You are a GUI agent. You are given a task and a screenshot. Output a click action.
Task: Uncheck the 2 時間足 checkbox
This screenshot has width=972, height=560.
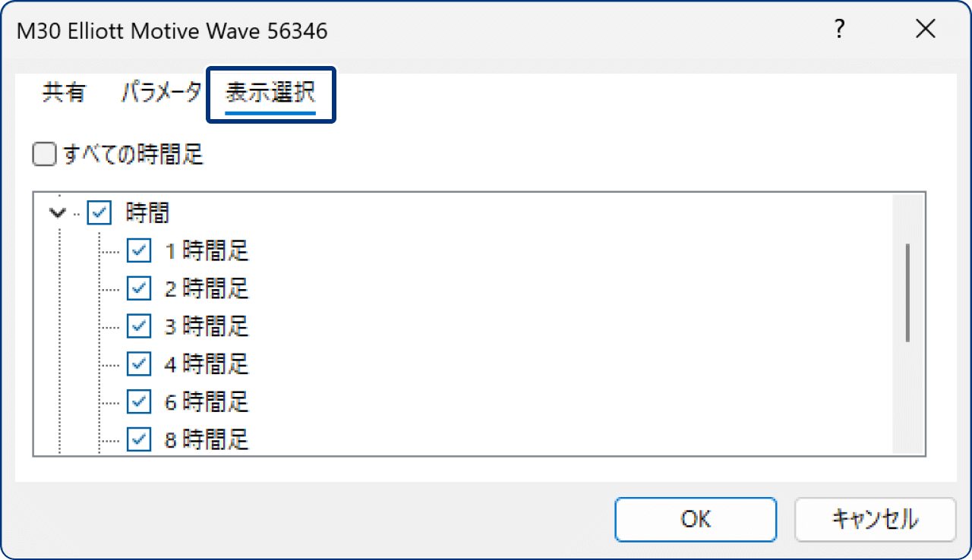click(139, 288)
